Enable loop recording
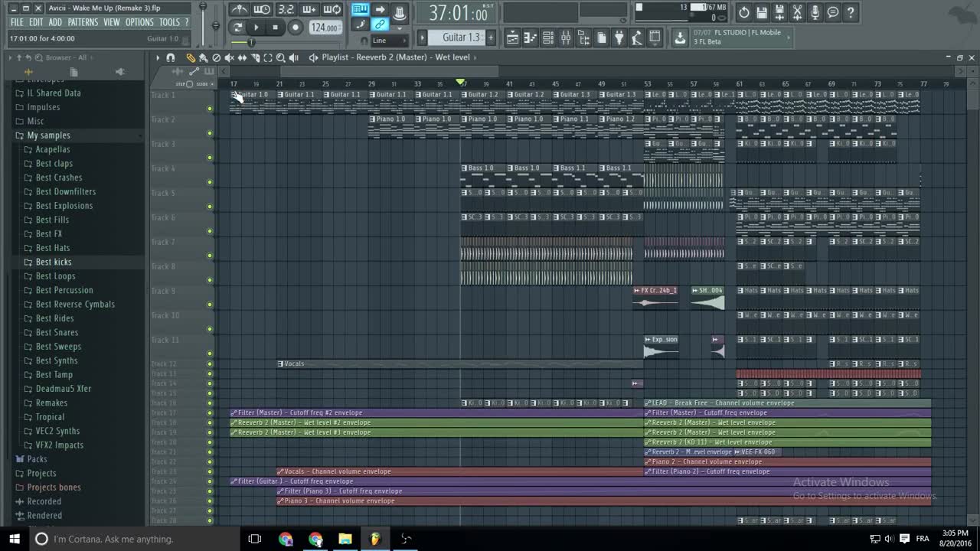 tap(332, 10)
